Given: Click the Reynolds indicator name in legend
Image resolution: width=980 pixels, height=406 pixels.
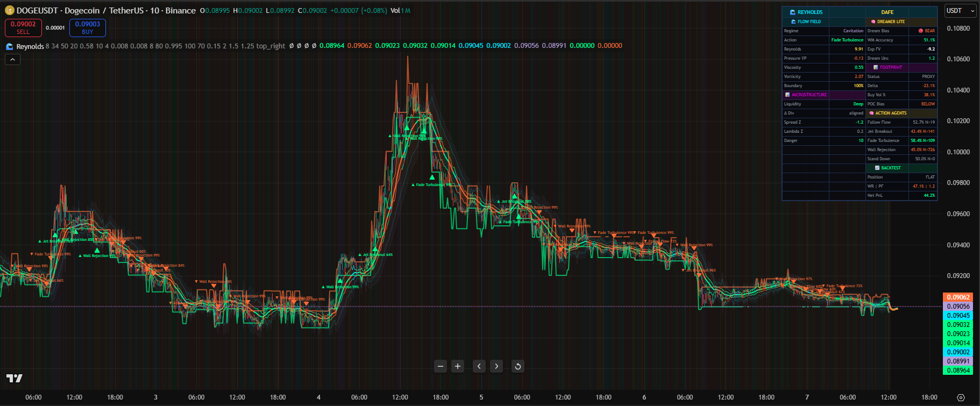Looking at the screenshot, I should click(x=30, y=46).
